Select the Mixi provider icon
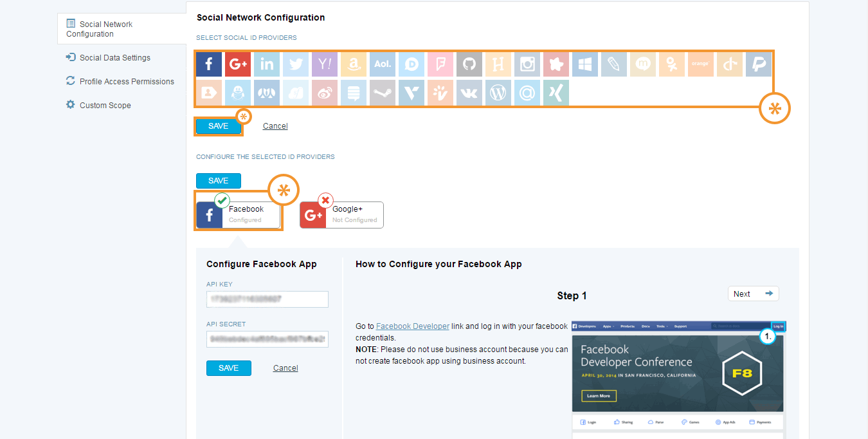This screenshot has width=868, height=439. point(643,64)
